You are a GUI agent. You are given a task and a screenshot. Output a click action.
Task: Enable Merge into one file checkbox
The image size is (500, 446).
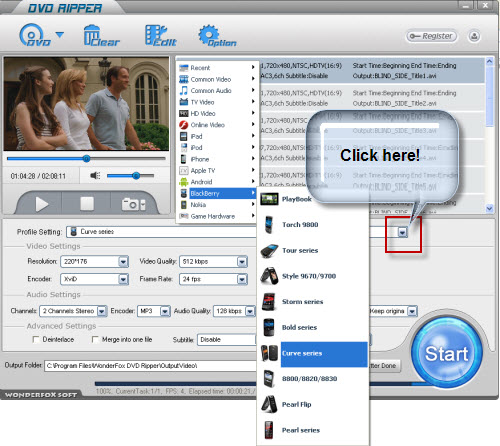pos(95,339)
